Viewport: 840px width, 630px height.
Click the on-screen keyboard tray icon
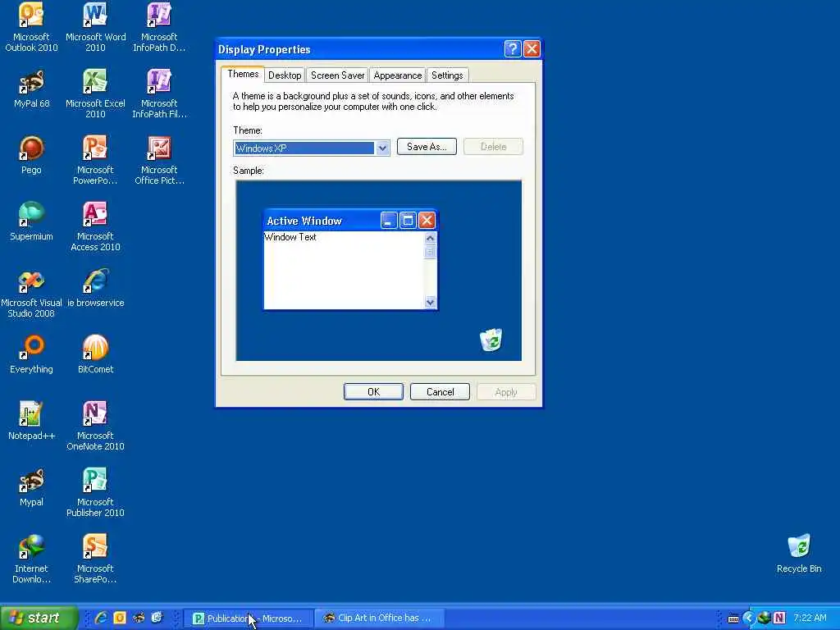click(x=733, y=619)
